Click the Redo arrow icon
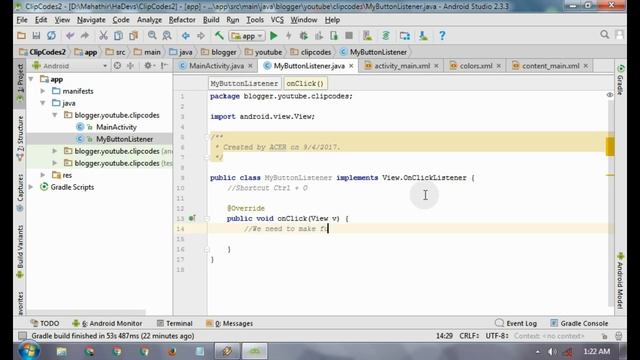The image size is (640, 360). pos(85,36)
